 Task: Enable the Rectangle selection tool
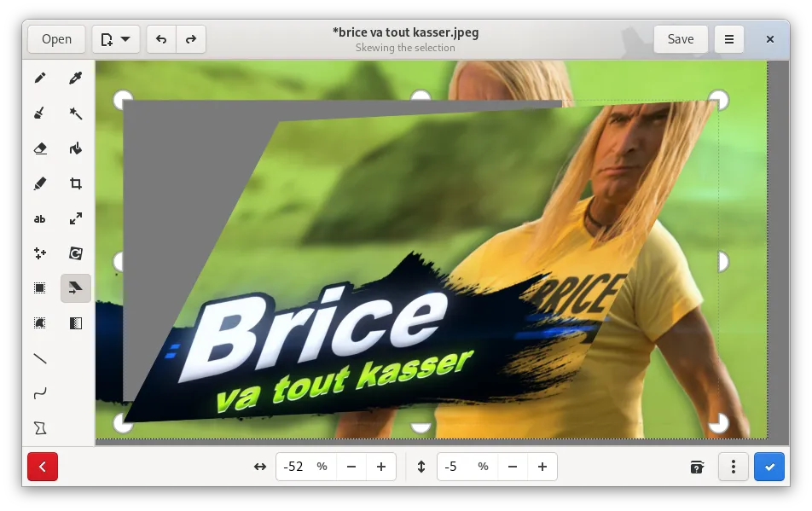pos(40,288)
